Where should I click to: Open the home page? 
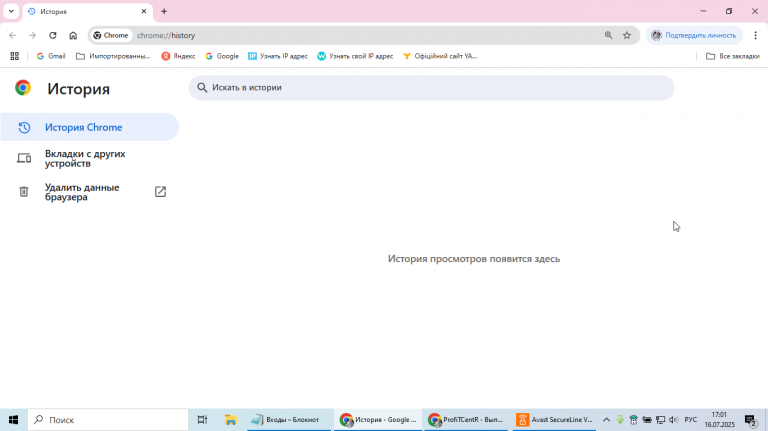(x=73, y=35)
